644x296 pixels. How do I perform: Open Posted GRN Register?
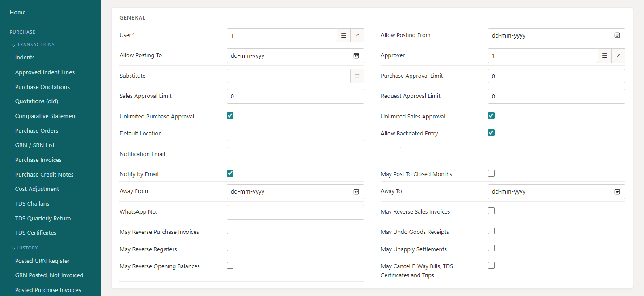click(x=42, y=261)
